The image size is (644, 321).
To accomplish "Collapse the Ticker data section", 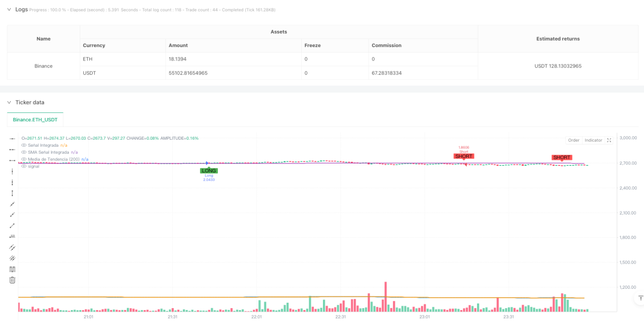I will click(9, 102).
